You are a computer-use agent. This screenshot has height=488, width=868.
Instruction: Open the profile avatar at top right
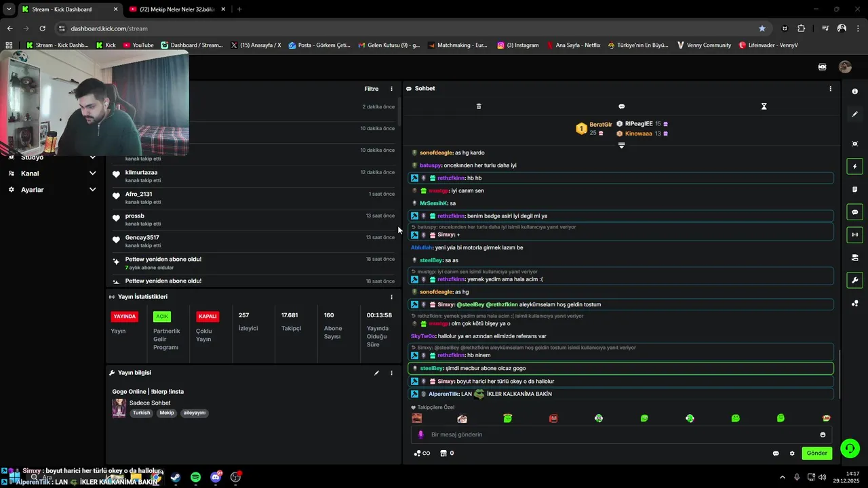(845, 66)
